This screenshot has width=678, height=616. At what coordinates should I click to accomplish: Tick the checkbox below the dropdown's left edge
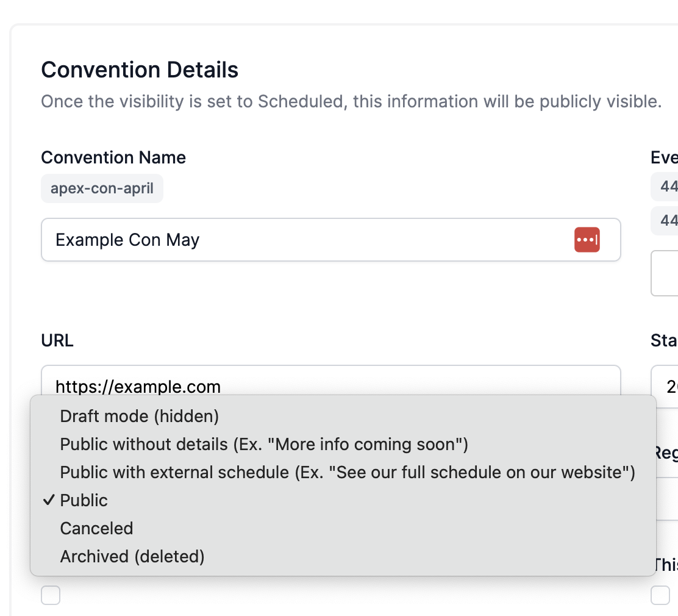click(51, 595)
